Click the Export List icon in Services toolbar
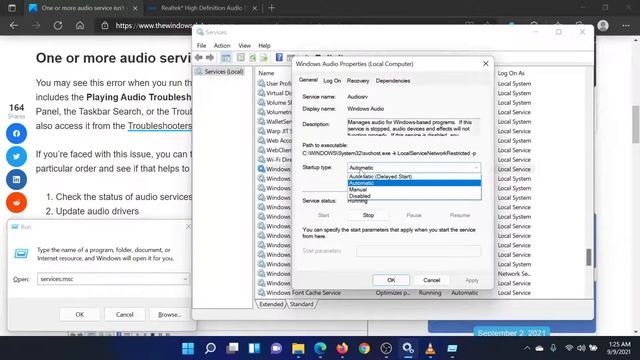Viewport: 640px width, 360px height. [264, 58]
